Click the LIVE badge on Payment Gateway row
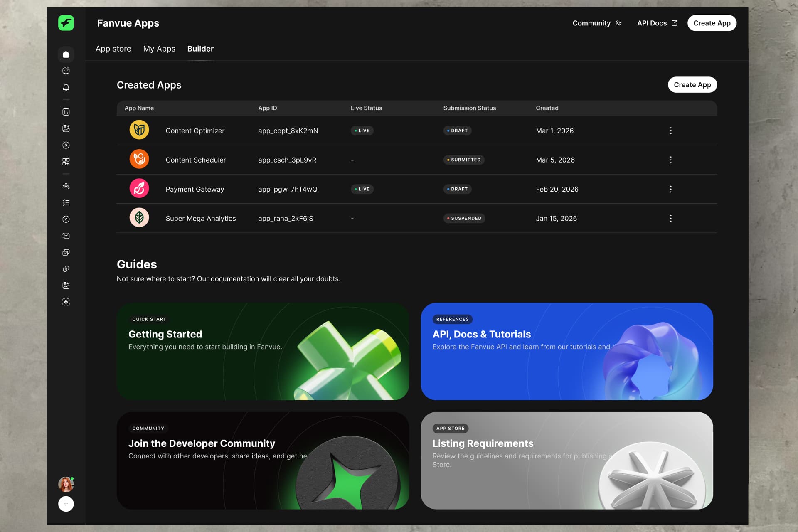Image resolution: width=798 pixels, height=532 pixels. (362, 189)
